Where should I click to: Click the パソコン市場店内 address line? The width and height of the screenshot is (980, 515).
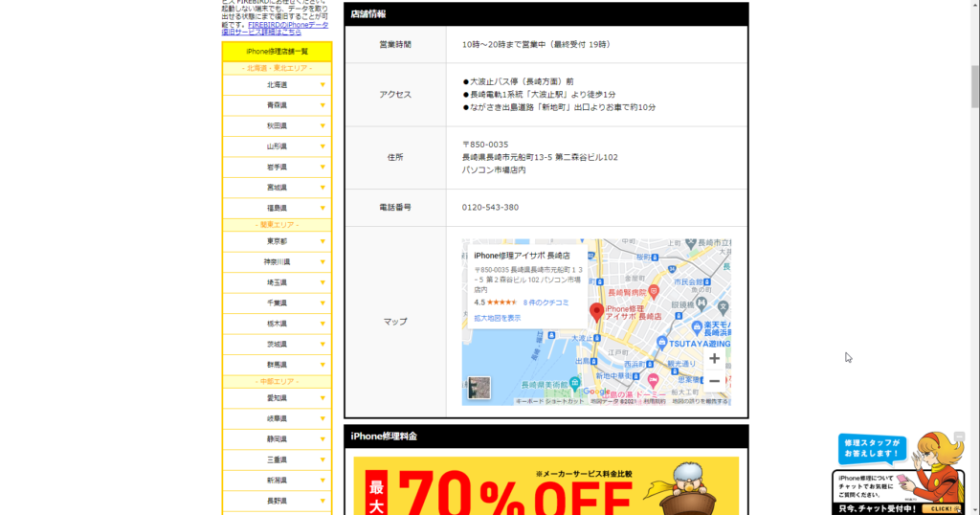tap(494, 170)
